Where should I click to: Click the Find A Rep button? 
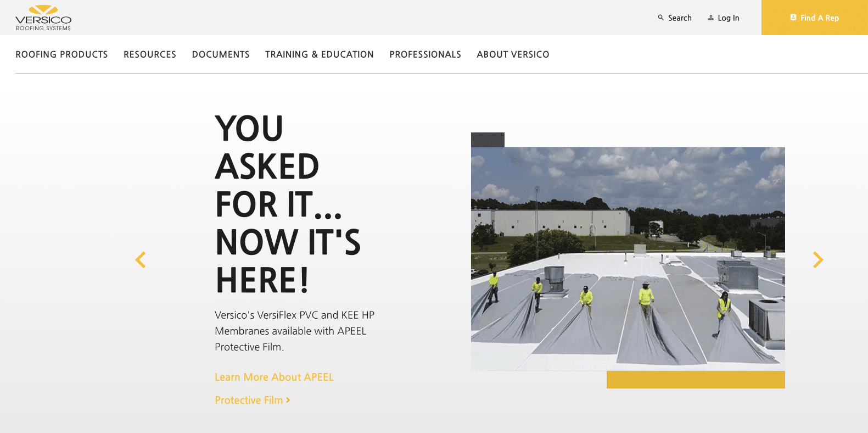815,18
